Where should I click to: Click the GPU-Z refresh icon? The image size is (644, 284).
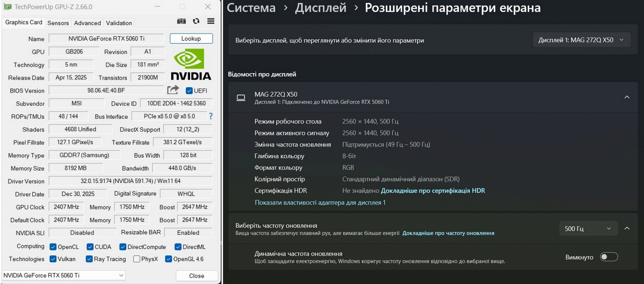point(196,21)
